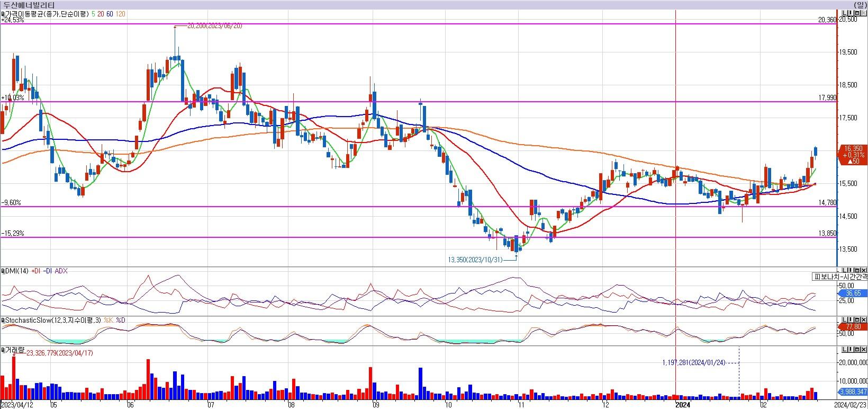Click the +24.53% level label
Viewport: 868px width, 409px height.
pyautogui.click(x=13, y=20)
